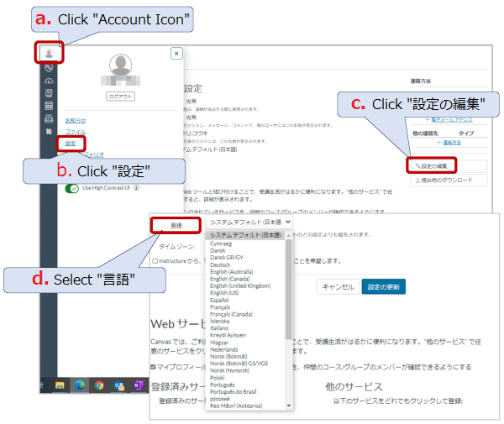Screen dimensions: 504x424
Task: Click the Account icon in the sidebar
Action: [x=49, y=52]
